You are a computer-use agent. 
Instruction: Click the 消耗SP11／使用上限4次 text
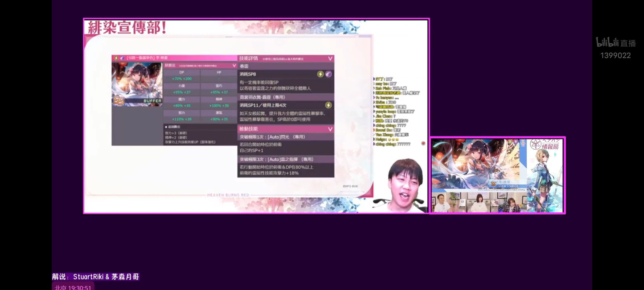point(263,105)
